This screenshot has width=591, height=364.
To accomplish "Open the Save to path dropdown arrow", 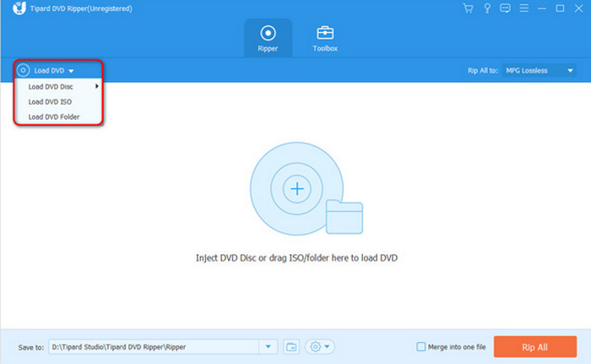I will point(268,346).
